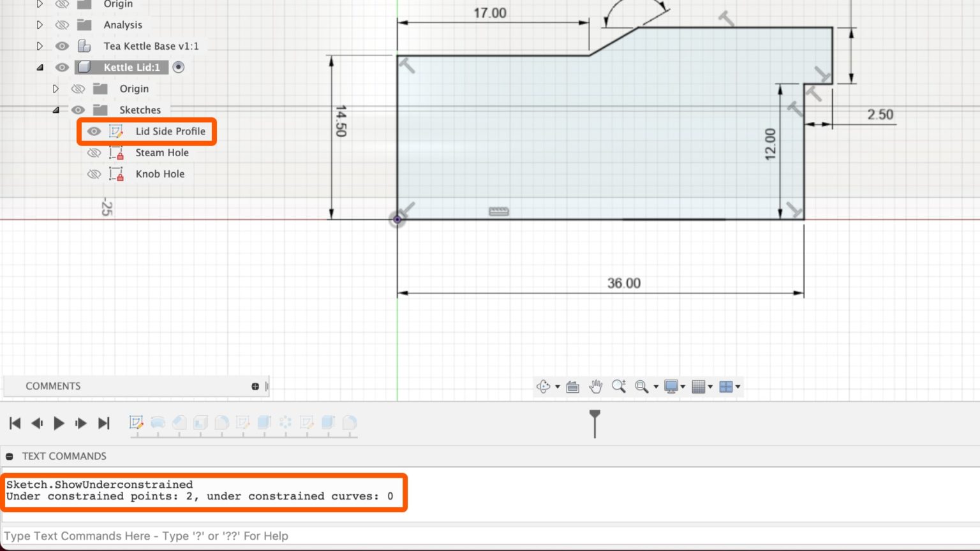Viewport: 980px width, 551px height.
Task: Click the Zoom magnifier tool
Action: click(x=618, y=386)
